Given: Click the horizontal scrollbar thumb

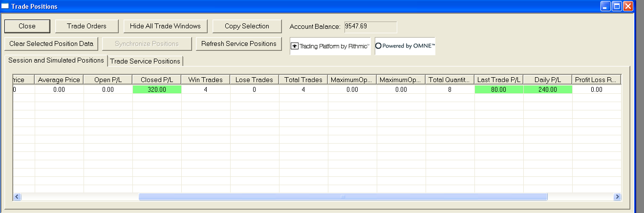Looking at the screenshot, I should pos(343,196).
